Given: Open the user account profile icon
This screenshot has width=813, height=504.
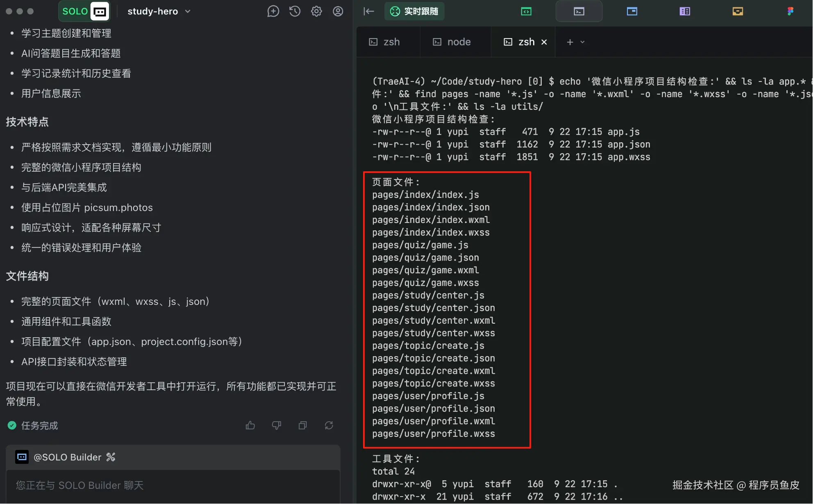Looking at the screenshot, I should [338, 11].
